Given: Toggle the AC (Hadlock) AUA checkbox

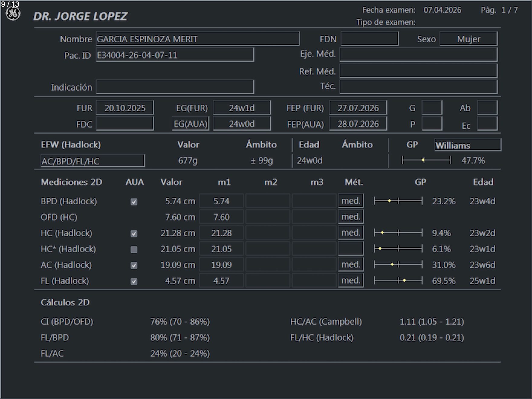Looking at the screenshot, I should point(134,265).
